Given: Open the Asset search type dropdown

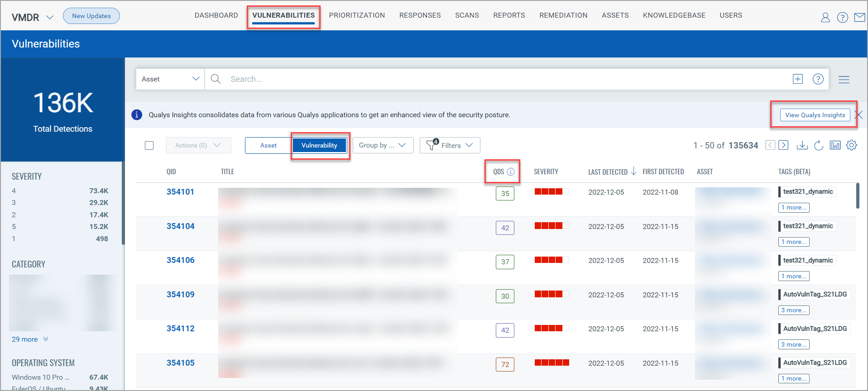Looking at the screenshot, I should pos(170,79).
